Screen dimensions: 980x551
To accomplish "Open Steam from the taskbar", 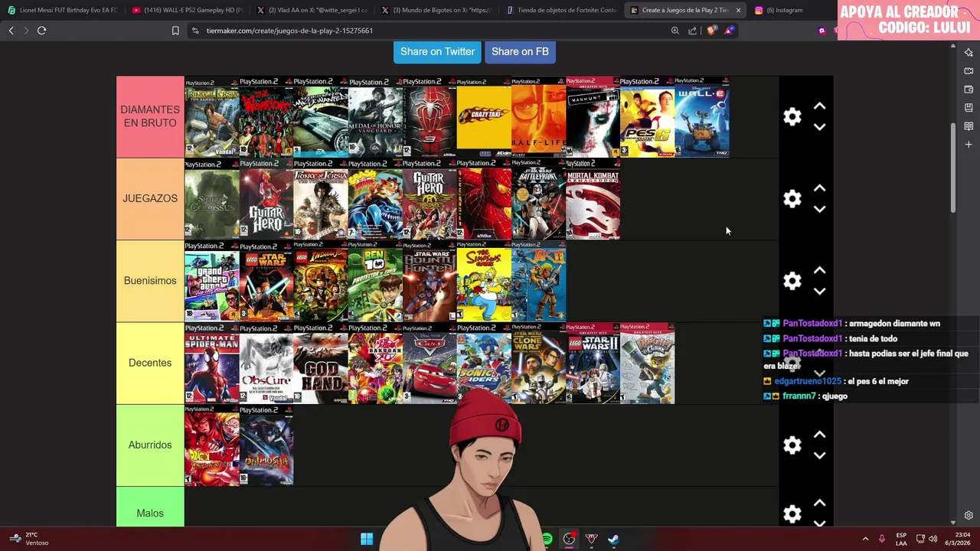I will (614, 539).
